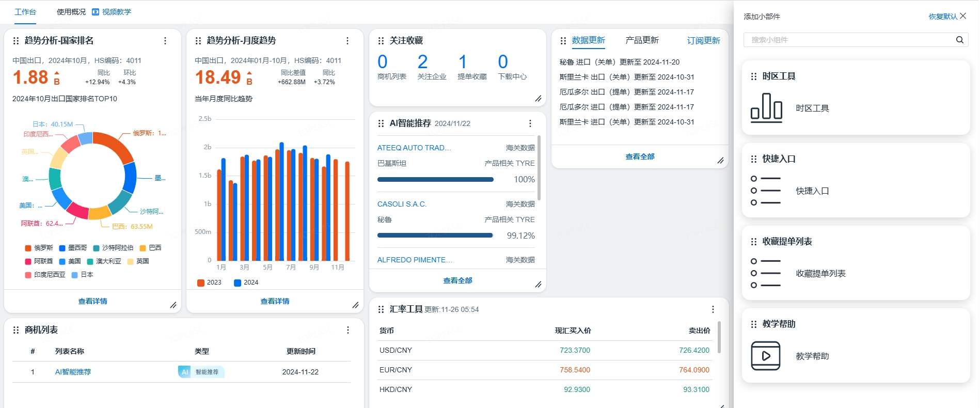Click the 收藏提单列表 list icon

766,273
